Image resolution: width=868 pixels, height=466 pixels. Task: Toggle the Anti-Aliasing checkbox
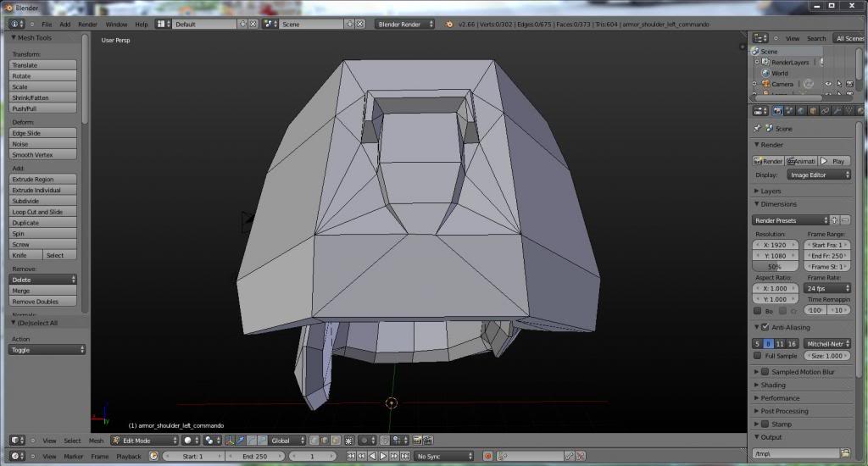click(765, 327)
